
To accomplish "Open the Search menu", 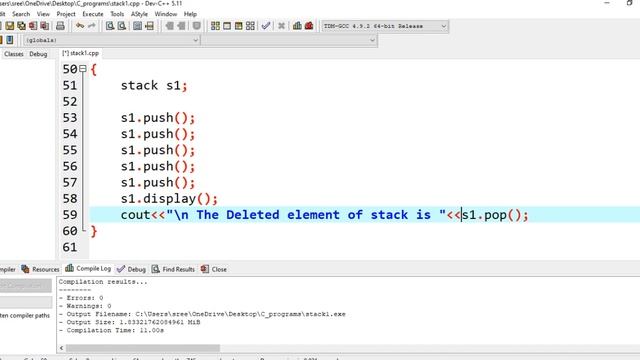I will [x=21, y=14].
